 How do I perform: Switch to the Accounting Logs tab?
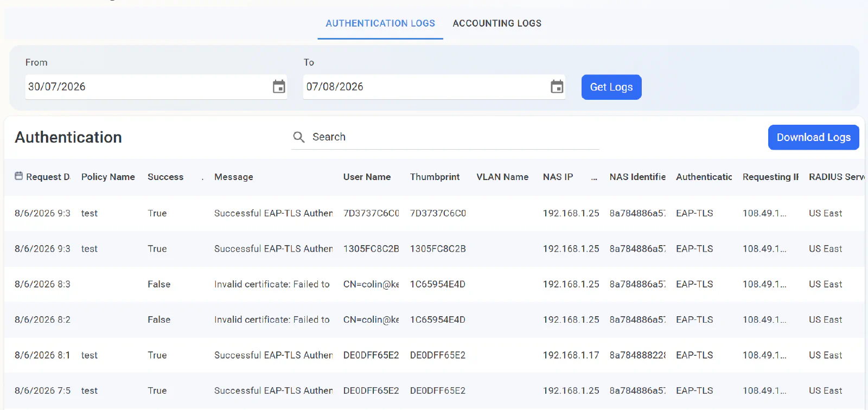click(x=497, y=23)
